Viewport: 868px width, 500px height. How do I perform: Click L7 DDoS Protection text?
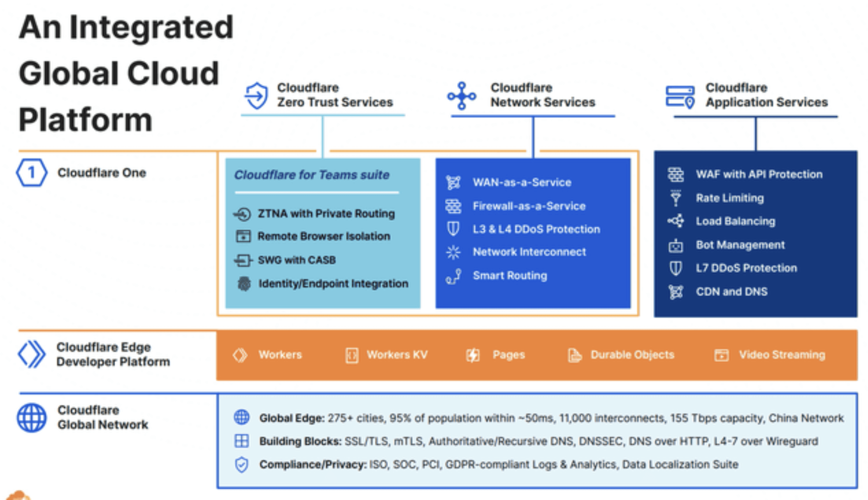pos(747,268)
